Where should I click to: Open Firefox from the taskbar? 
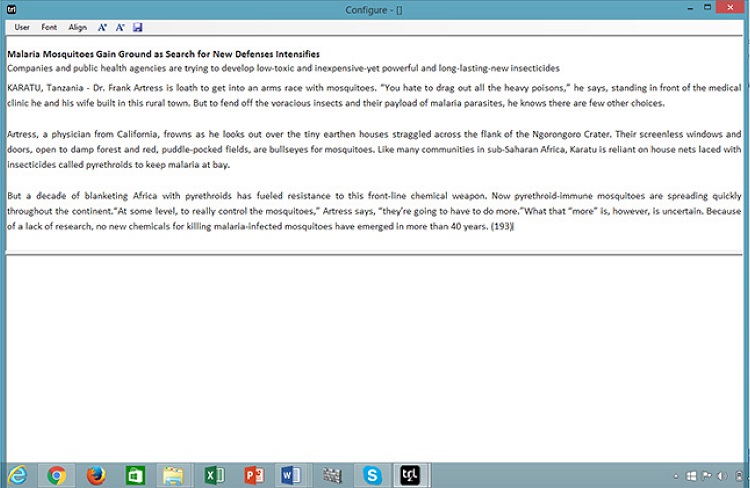[x=96, y=475]
